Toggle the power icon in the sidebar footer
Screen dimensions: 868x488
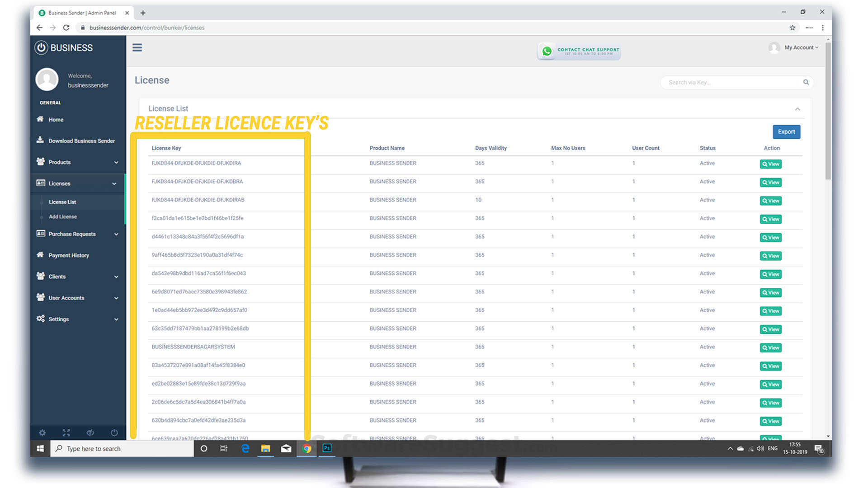coord(114,432)
